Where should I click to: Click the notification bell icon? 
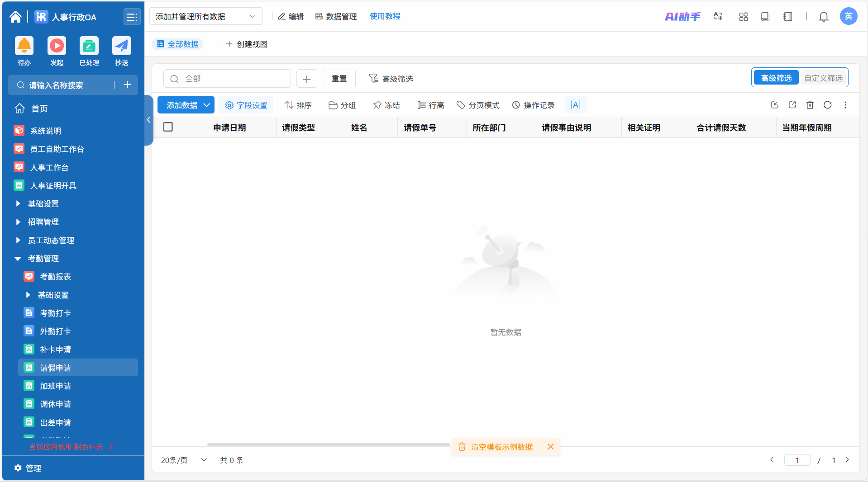pyautogui.click(x=823, y=17)
